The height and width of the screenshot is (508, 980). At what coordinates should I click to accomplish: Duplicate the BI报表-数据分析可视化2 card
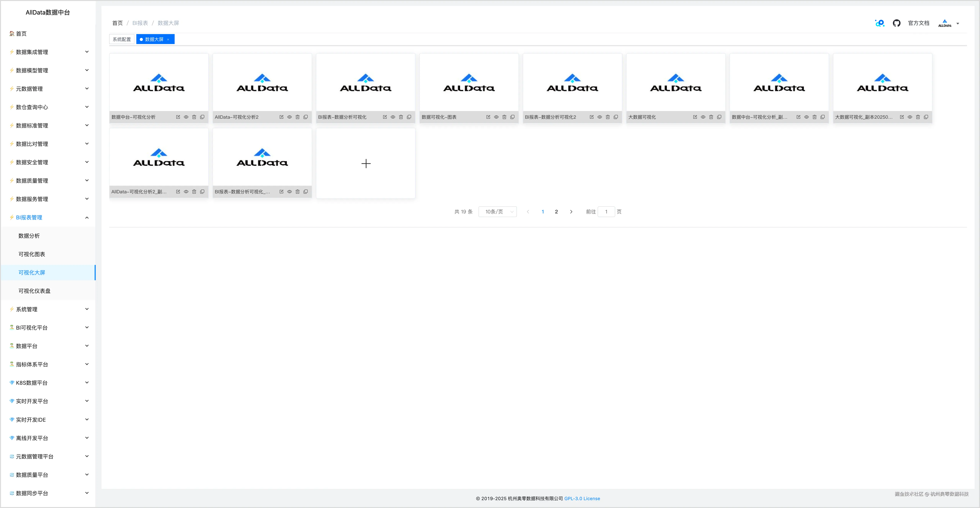tap(616, 117)
